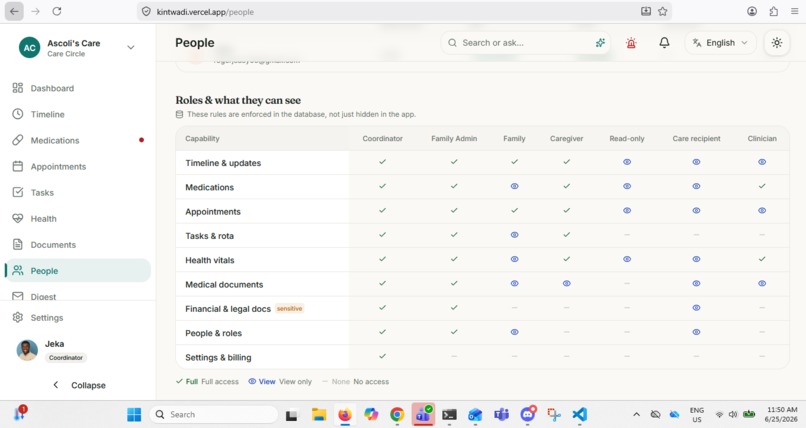Click the sensitive tag on Financial docs
Image resolution: width=806 pixels, height=428 pixels.
click(289, 309)
